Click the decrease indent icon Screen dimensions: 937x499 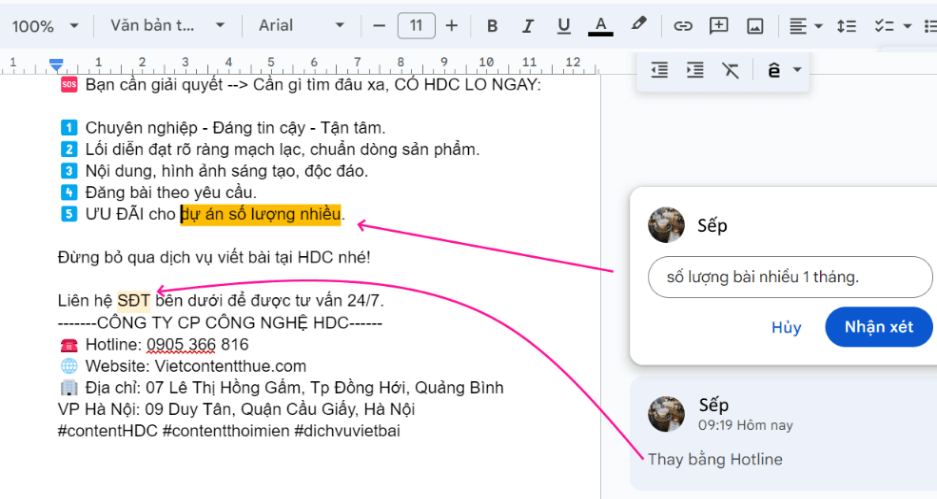pos(659,70)
